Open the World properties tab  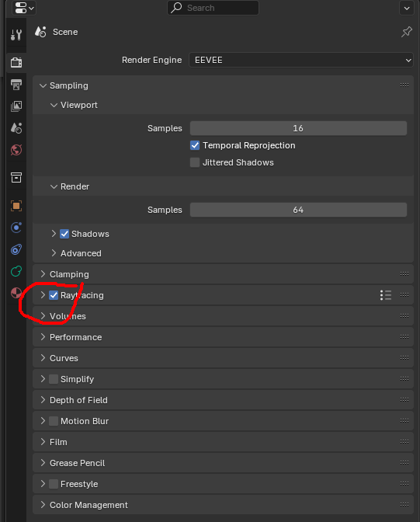click(x=16, y=150)
